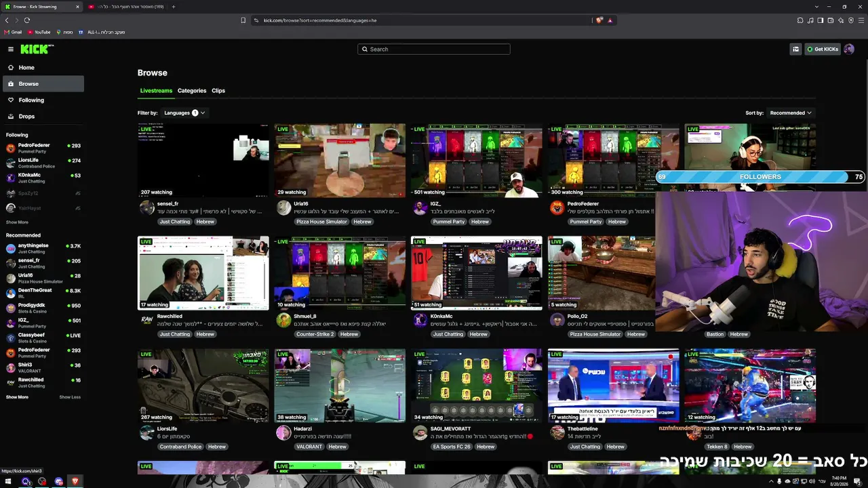Open sensei_fr stream thumbnail

pyautogui.click(x=203, y=160)
